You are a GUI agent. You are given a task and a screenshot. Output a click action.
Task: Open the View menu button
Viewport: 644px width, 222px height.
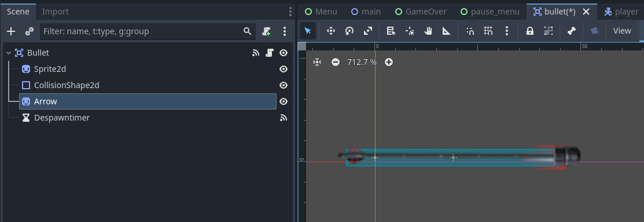[x=622, y=31]
